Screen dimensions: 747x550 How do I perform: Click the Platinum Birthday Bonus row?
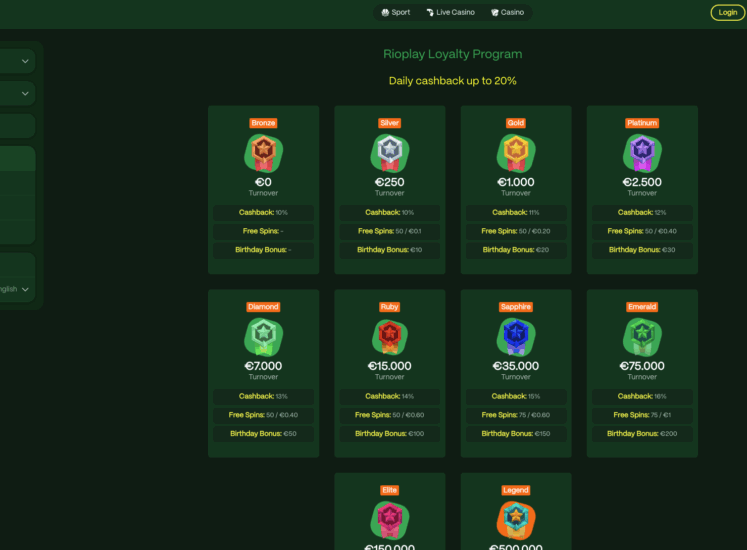click(x=642, y=250)
